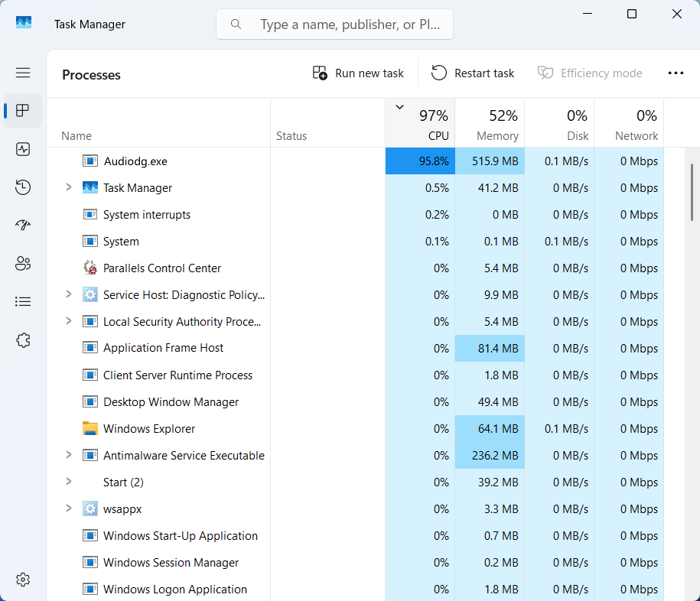
Task: Open the Services page in sidebar
Action: [23, 340]
